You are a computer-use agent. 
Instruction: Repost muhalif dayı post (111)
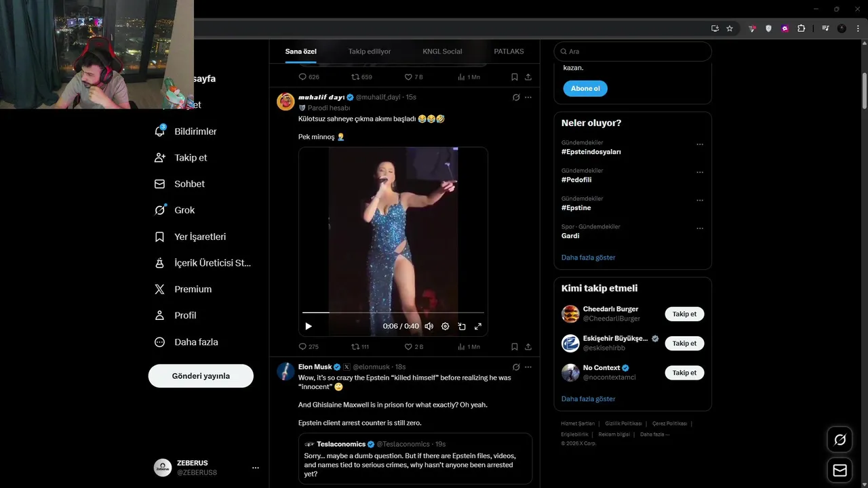point(360,346)
